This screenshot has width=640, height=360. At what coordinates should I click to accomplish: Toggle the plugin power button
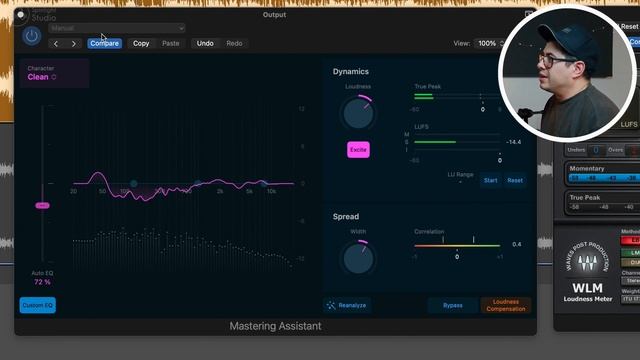click(31, 36)
